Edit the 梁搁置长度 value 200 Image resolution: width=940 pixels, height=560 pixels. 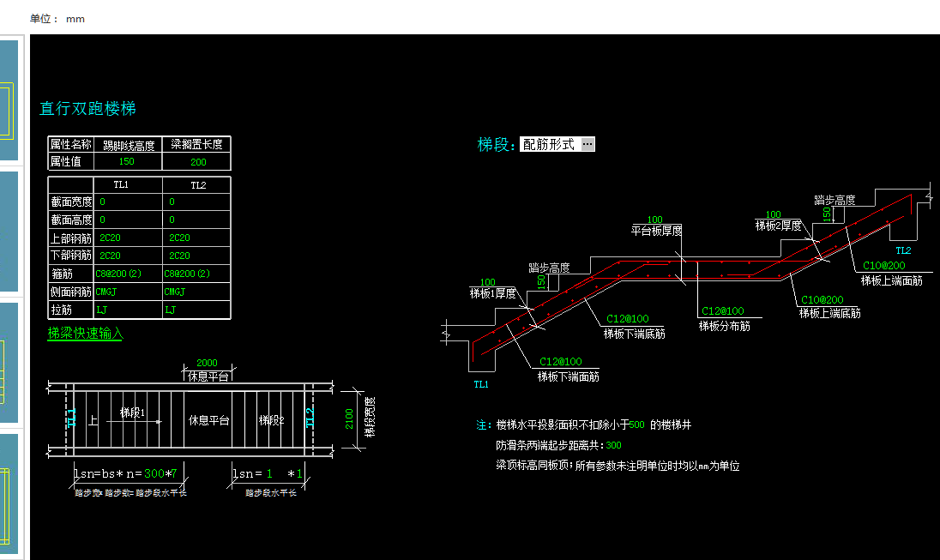coord(198,162)
